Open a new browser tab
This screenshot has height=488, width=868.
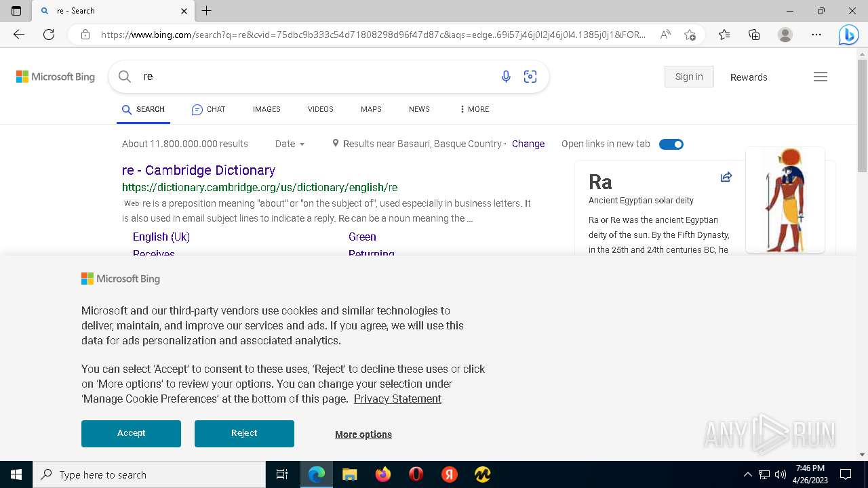pos(207,11)
